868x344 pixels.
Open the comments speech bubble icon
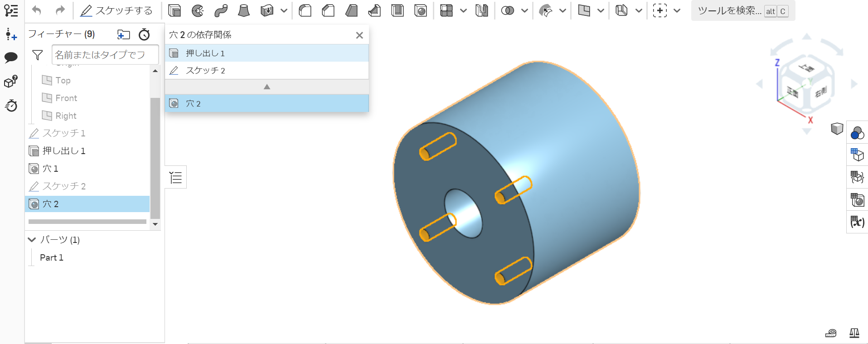point(11,57)
